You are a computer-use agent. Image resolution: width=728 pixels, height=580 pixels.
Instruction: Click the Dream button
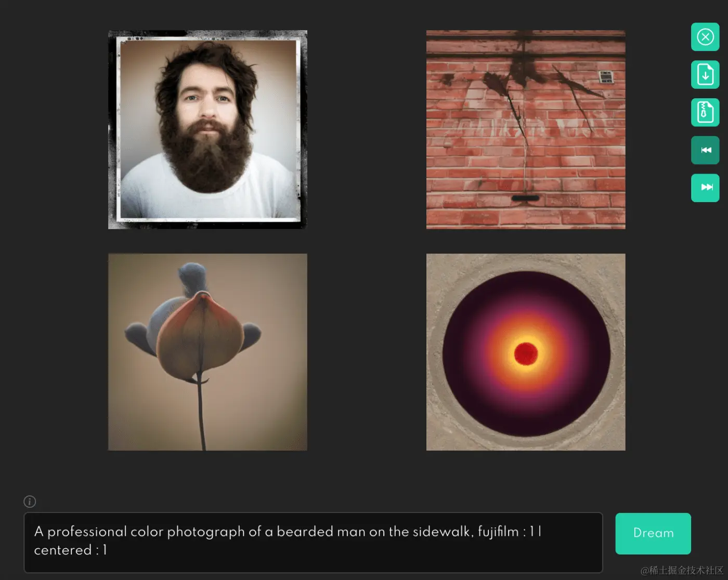pos(653,533)
